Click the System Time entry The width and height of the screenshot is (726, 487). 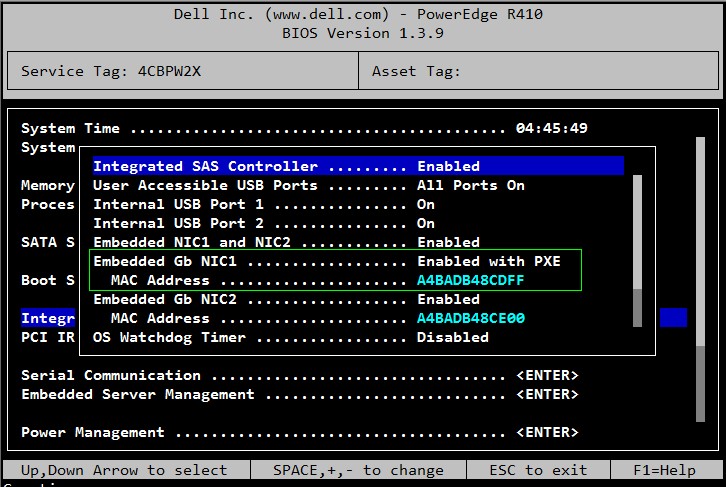[304, 128]
